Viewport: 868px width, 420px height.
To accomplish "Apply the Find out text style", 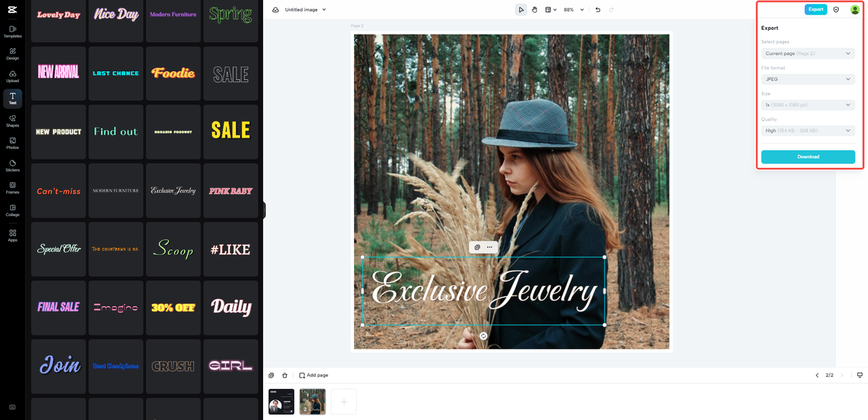I will 116,131.
